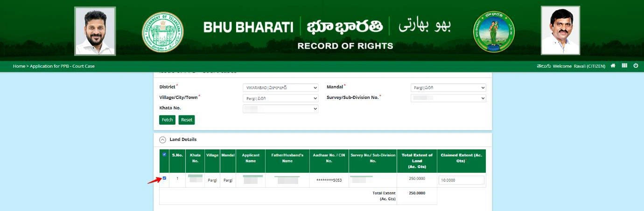Open the Khata No. dropdown
Screen dimensions: 644x211
pos(280,109)
